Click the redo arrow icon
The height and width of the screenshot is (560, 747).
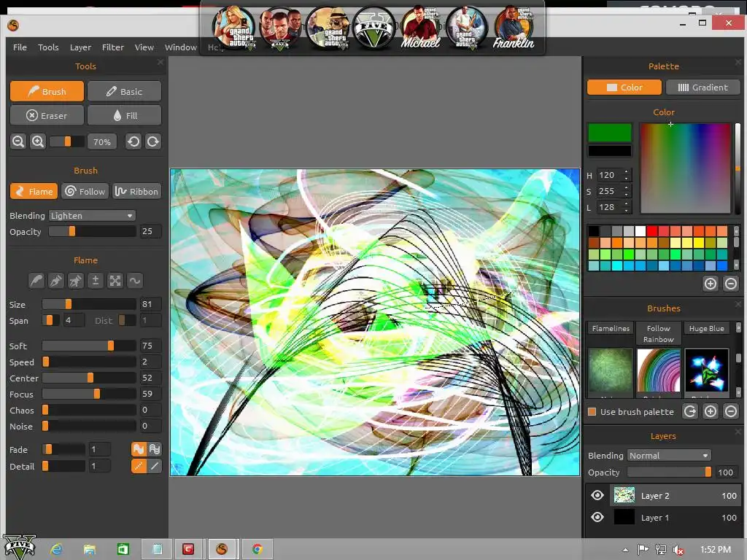tap(153, 142)
